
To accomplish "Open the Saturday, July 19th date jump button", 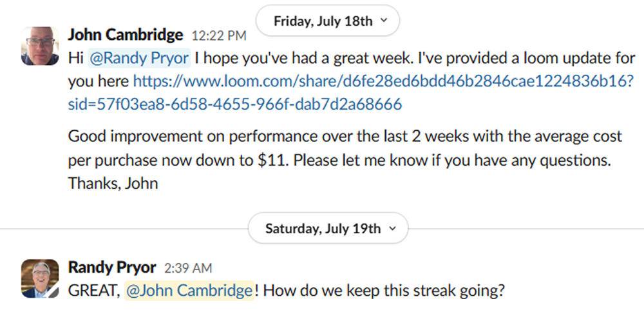I will (x=328, y=228).
